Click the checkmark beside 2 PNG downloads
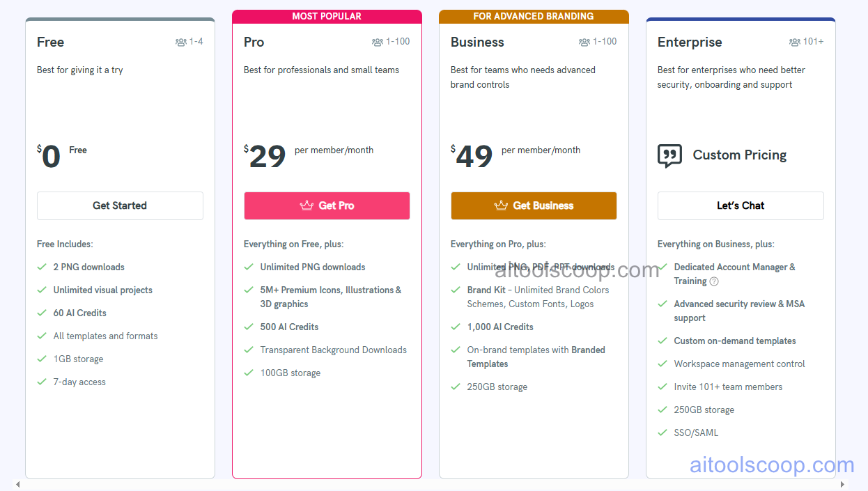The width and height of the screenshot is (868, 491). (x=42, y=267)
